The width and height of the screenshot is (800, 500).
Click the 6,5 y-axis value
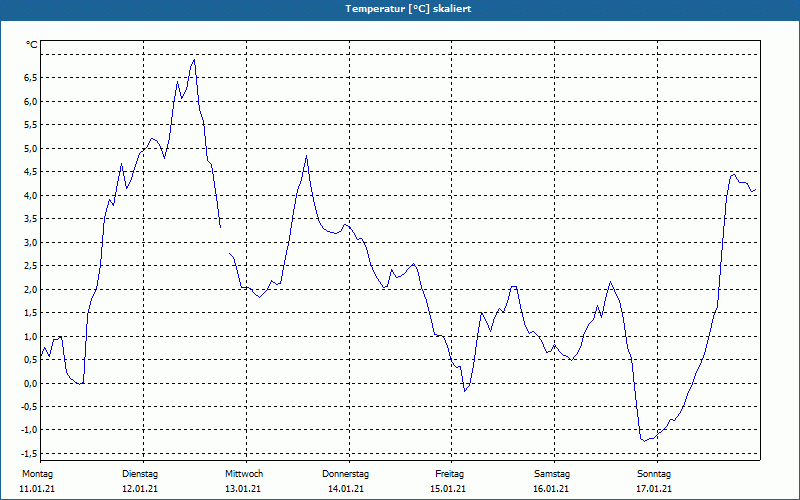(30, 78)
